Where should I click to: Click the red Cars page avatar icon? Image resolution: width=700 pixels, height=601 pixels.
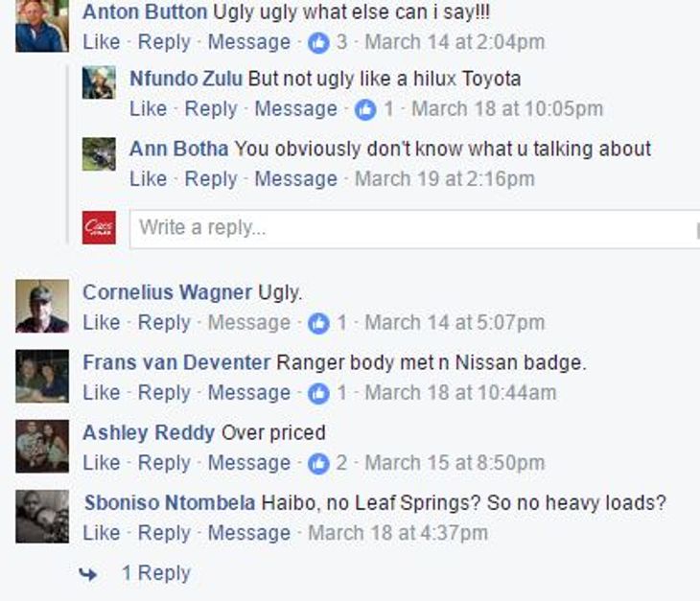click(x=99, y=227)
